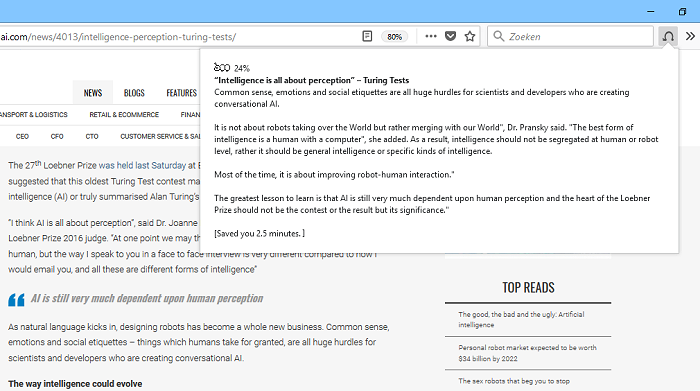Click the summary logo icon beside 24%
This screenshot has height=391, width=700.
[222, 67]
